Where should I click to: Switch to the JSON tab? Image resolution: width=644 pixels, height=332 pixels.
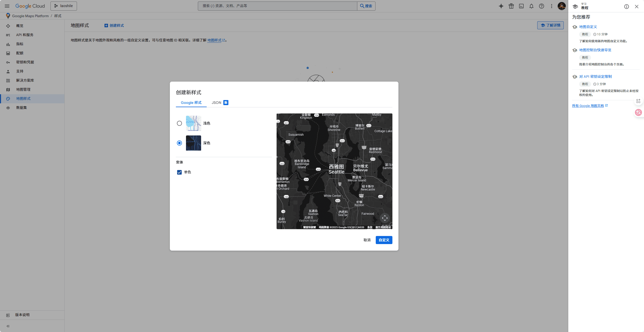click(220, 103)
